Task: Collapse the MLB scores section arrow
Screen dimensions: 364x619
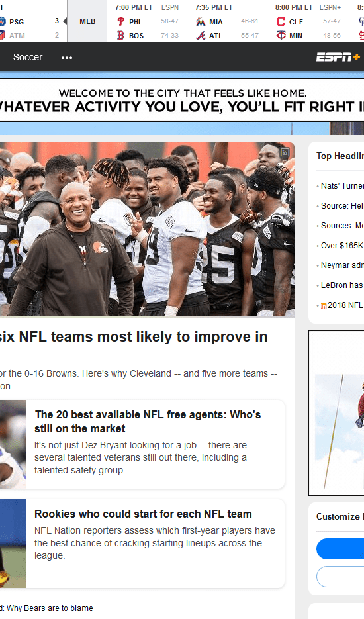Action: [65, 21]
